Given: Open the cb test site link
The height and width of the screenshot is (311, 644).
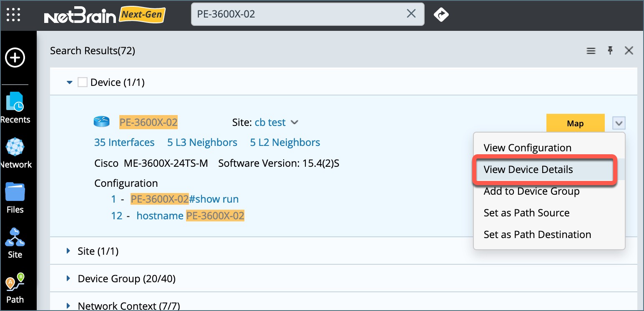Looking at the screenshot, I should pyautogui.click(x=270, y=123).
